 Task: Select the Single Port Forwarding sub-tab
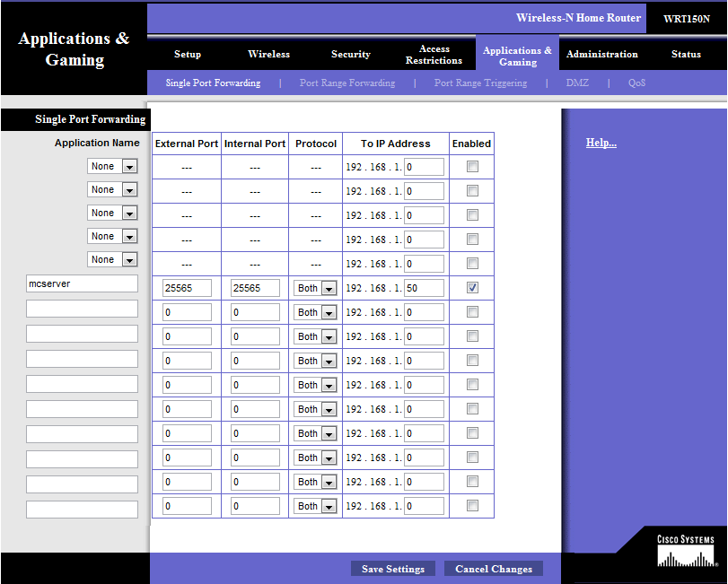tap(213, 83)
